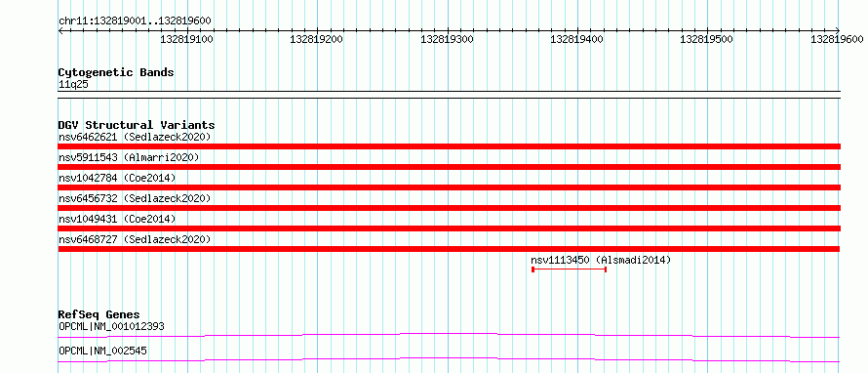Click the chr11:132819001..132819600 region label
The width and height of the screenshot is (868, 373).
[x=135, y=21]
